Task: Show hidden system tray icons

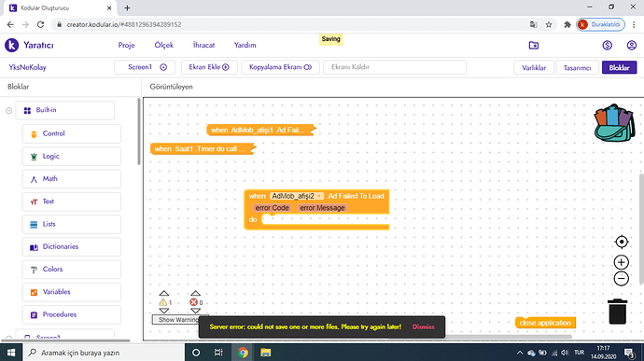Action: (x=520, y=353)
